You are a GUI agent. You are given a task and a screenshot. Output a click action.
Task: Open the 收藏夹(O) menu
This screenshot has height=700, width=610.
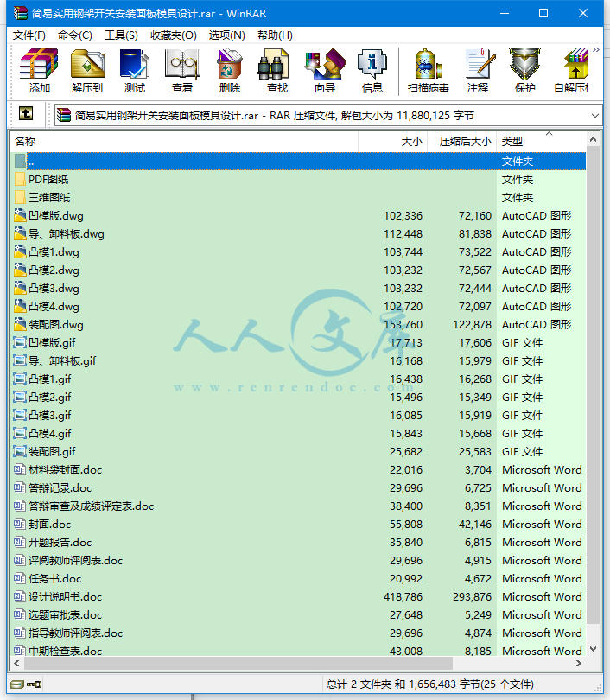(x=173, y=35)
